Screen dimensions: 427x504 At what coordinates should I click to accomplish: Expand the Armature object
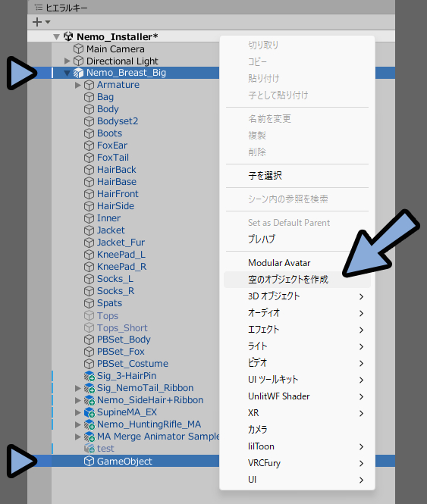(77, 85)
